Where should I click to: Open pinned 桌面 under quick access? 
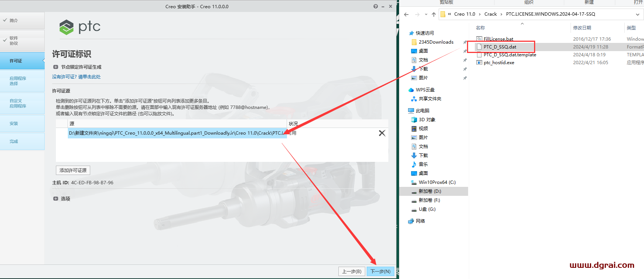click(423, 51)
